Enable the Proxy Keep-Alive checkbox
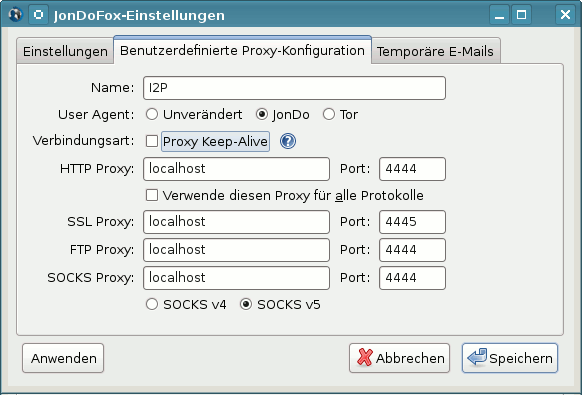 tap(152, 141)
